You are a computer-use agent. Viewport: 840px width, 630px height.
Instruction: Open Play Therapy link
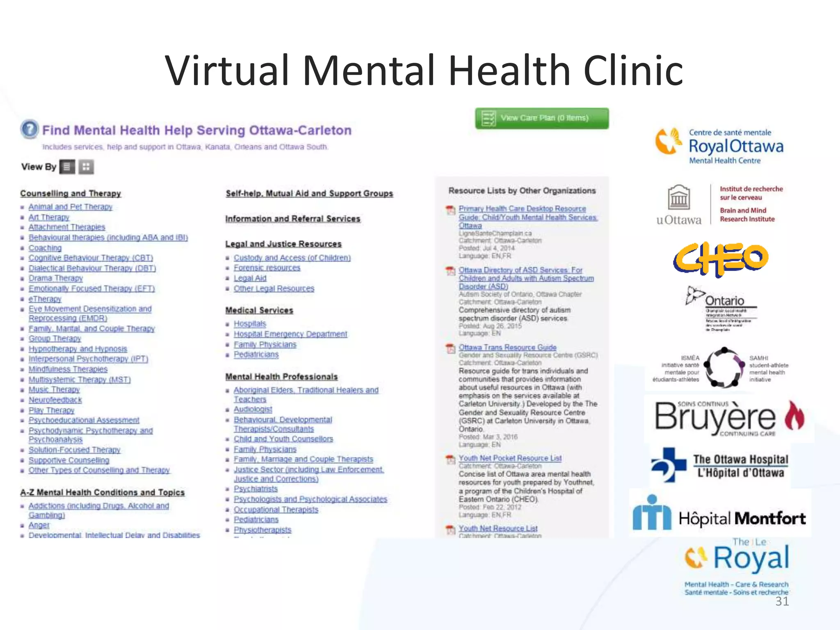click(51, 411)
